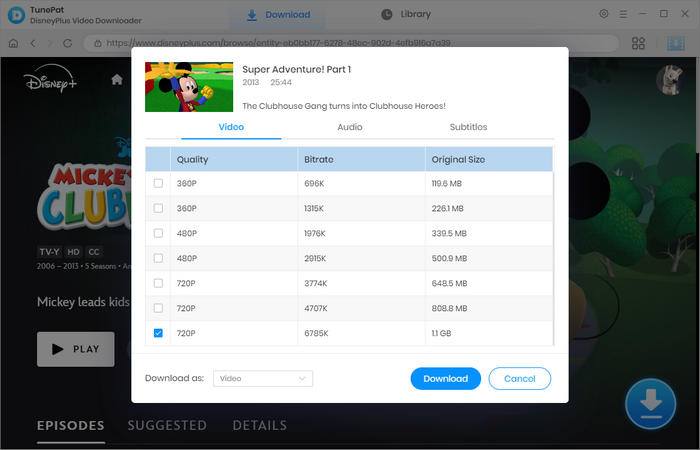Screen dimensions: 700x450
Task: Enable the 480P 2915K checkbox
Action: [x=158, y=258]
